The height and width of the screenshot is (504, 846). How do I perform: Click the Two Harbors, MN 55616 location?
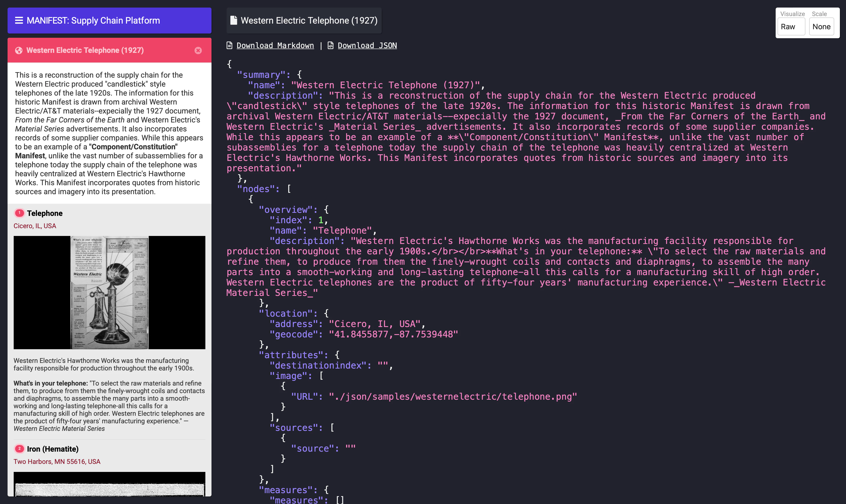click(57, 462)
